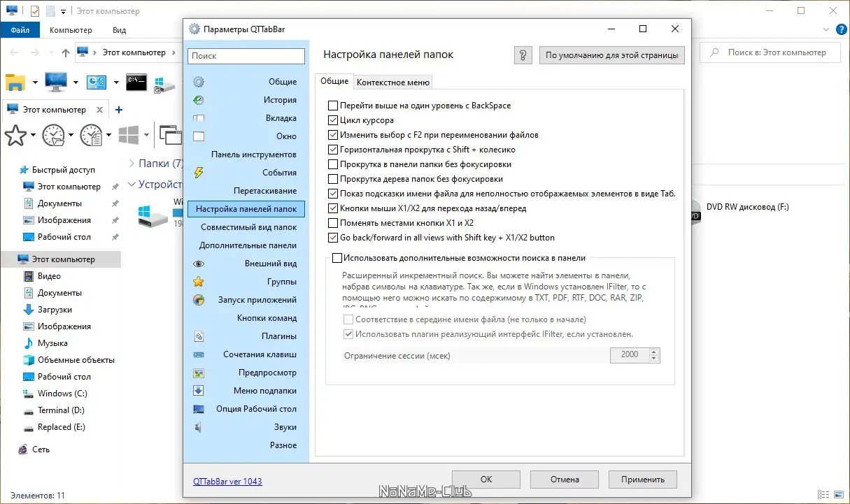Select Общие tab in folder panel settings
The width and height of the screenshot is (850, 504).
(x=334, y=81)
